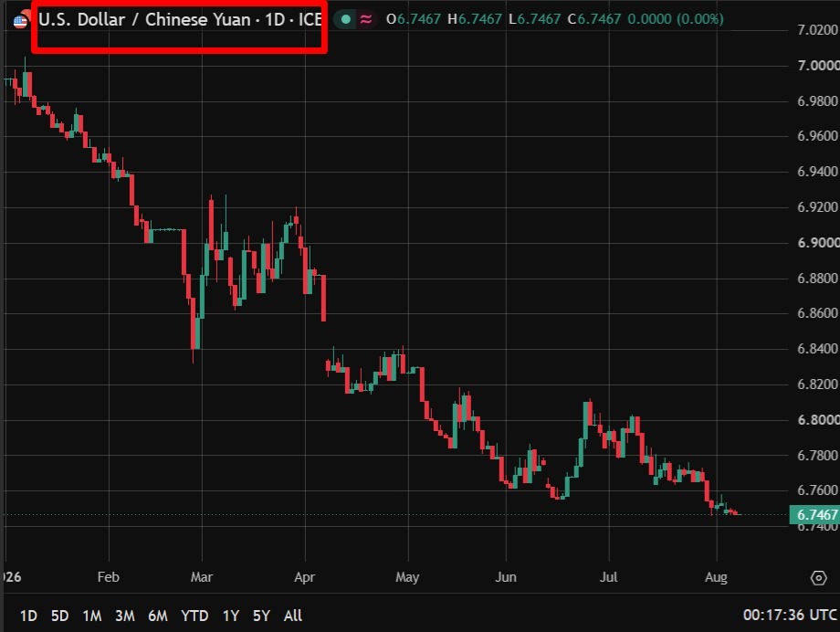Click the 6.9800 price axis label

pyautogui.click(x=818, y=100)
